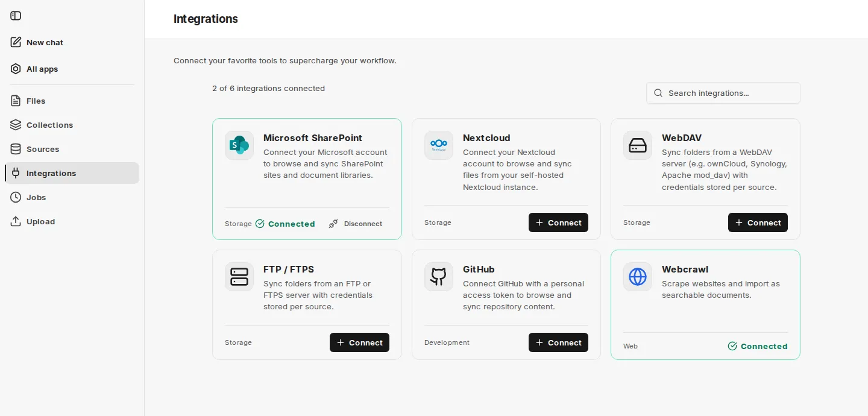Click the GitHub octocat icon
The height and width of the screenshot is (416, 868).
pos(439,277)
